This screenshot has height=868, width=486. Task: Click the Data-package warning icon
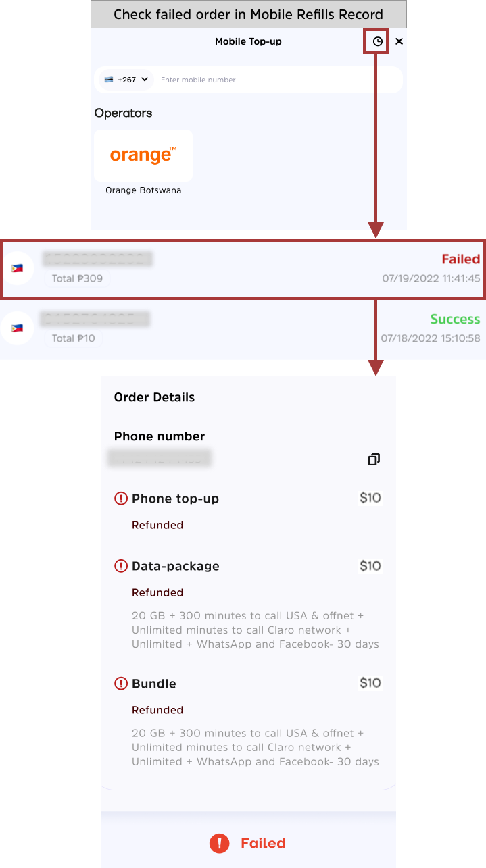coord(121,566)
